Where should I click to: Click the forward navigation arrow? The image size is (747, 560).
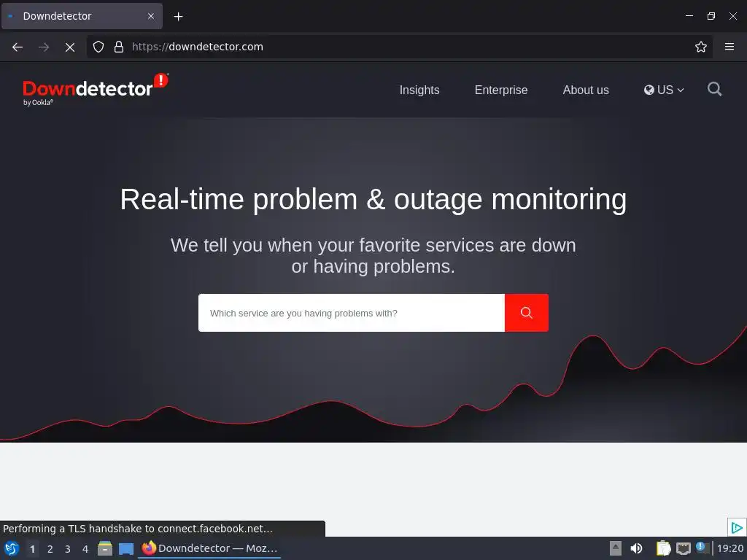pos(44,47)
